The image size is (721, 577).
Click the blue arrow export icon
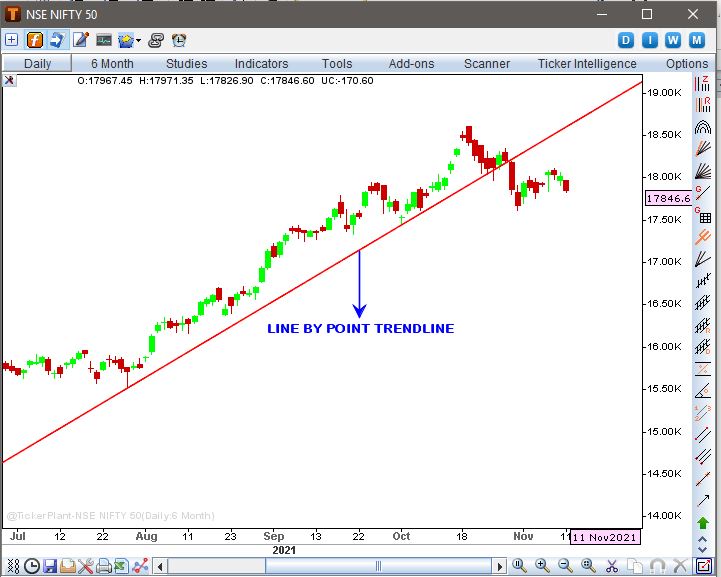pos(57,40)
